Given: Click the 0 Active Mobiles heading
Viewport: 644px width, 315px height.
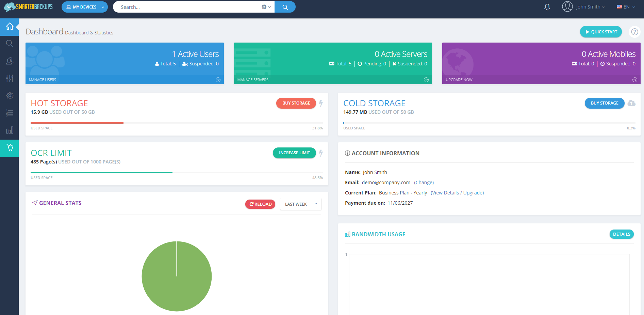Looking at the screenshot, I should [608, 54].
